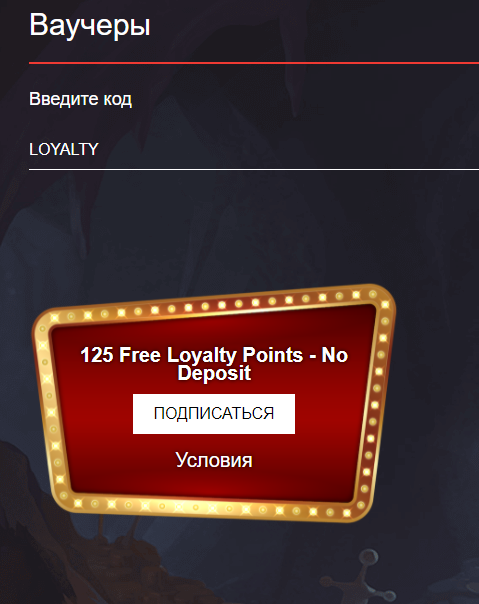Viewport: 479px width, 604px height.
Task: Click the red banner background beside Условия
Action: [308, 460]
